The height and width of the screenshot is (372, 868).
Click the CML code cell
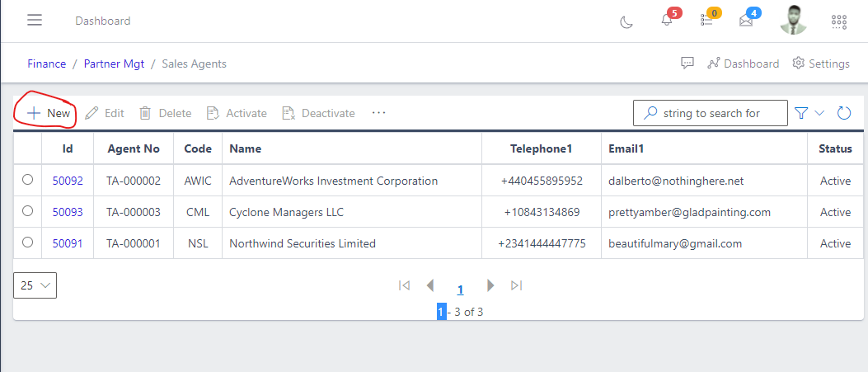click(198, 212)
